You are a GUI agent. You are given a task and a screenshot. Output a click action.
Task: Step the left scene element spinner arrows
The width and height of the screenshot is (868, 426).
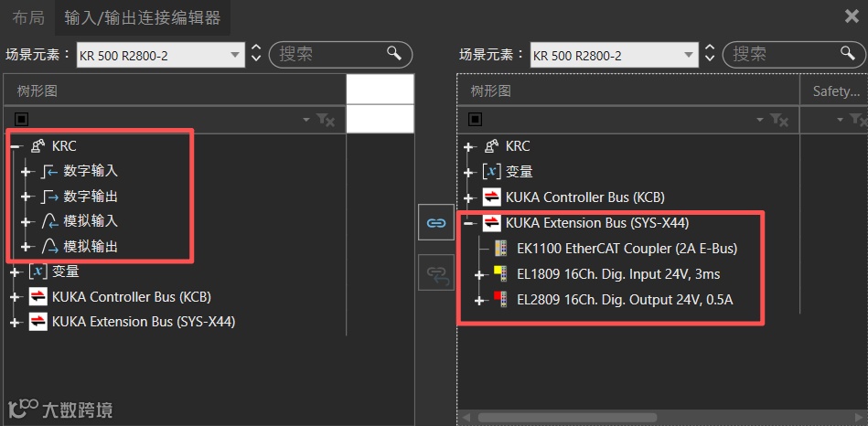256,54
